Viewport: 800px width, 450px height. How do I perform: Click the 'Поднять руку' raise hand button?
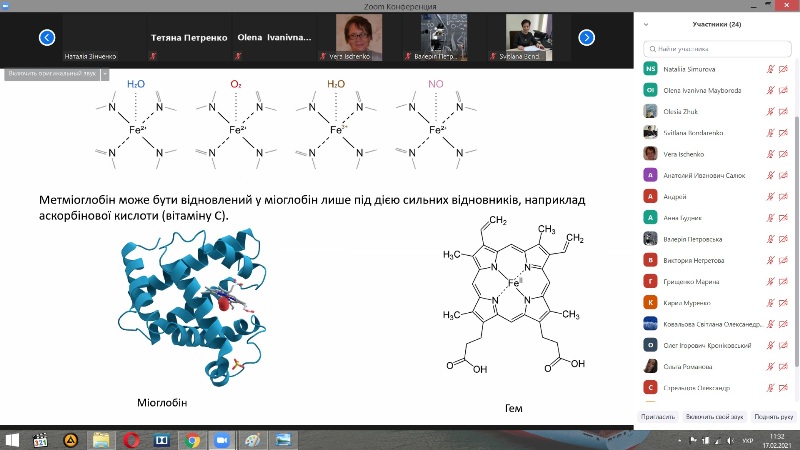(x=773, y=416)
